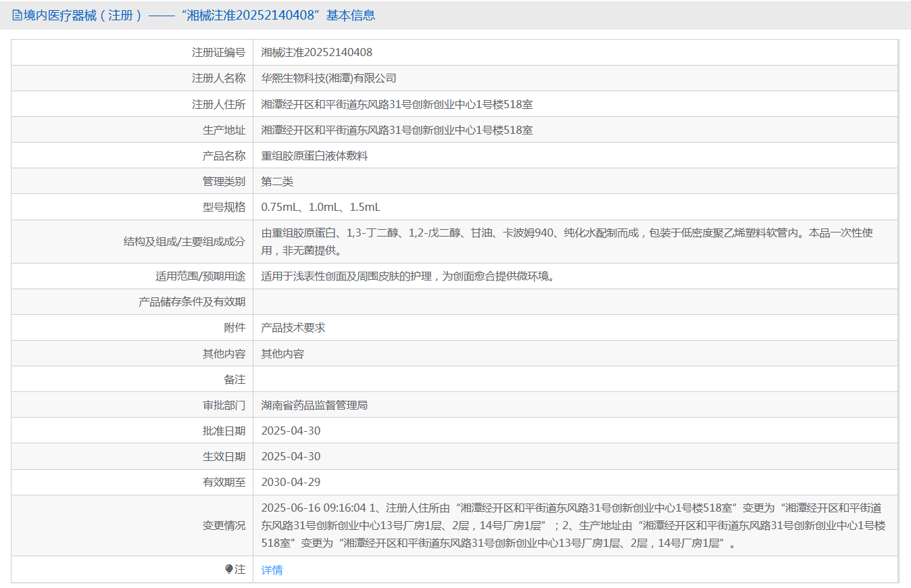Image resolution: width=911 pixels, height=588 pixels.
Task: Click the lightbulb icon beside 注
Action: (229, 569)
